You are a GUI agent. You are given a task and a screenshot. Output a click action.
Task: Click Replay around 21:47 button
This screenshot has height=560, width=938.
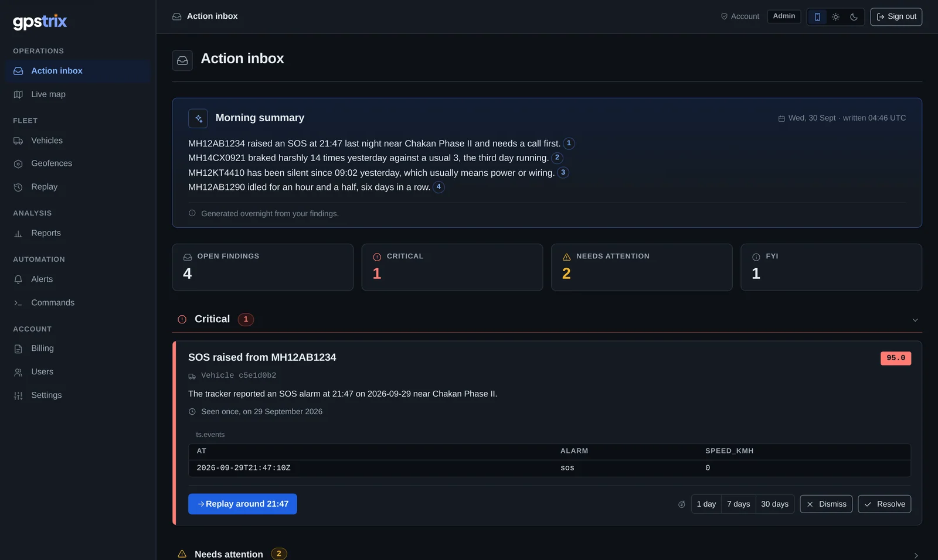click(x=243, y=504)
